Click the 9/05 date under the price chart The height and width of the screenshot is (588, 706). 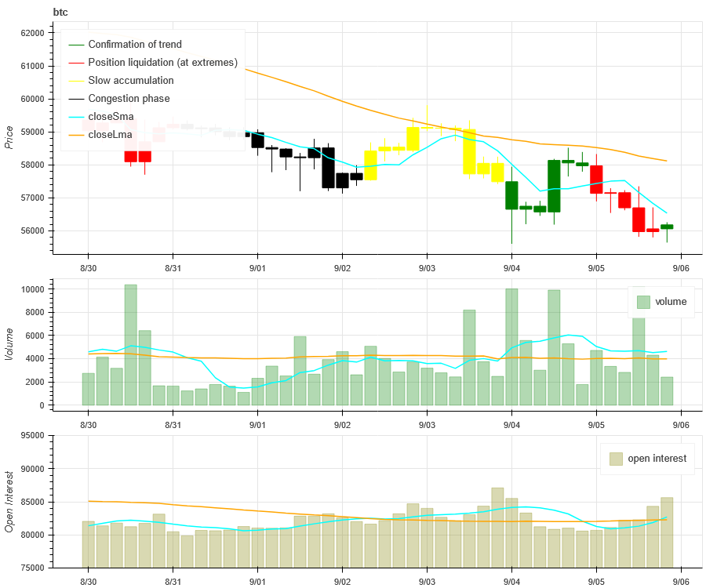[x=597, y=268]
